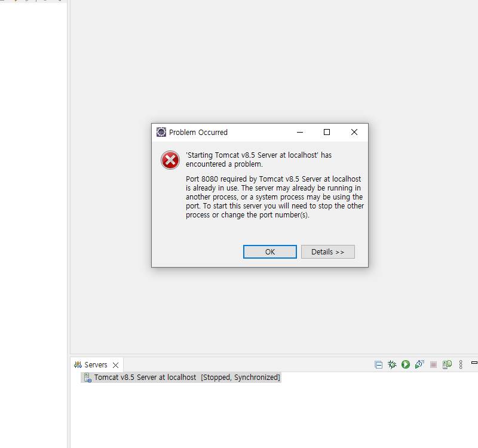Click OK in the Problem Occurred dialog
This screenshot has width=478, height=448.
[270, 251]
